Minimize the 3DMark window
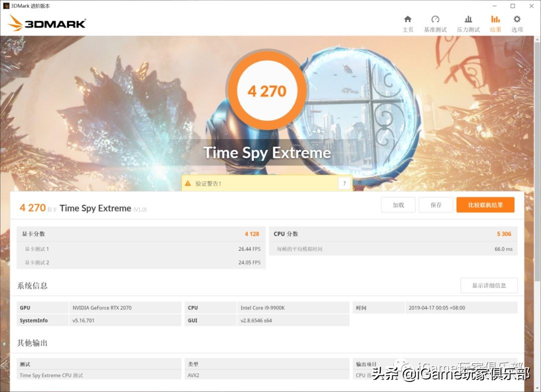 coord(494,6)
